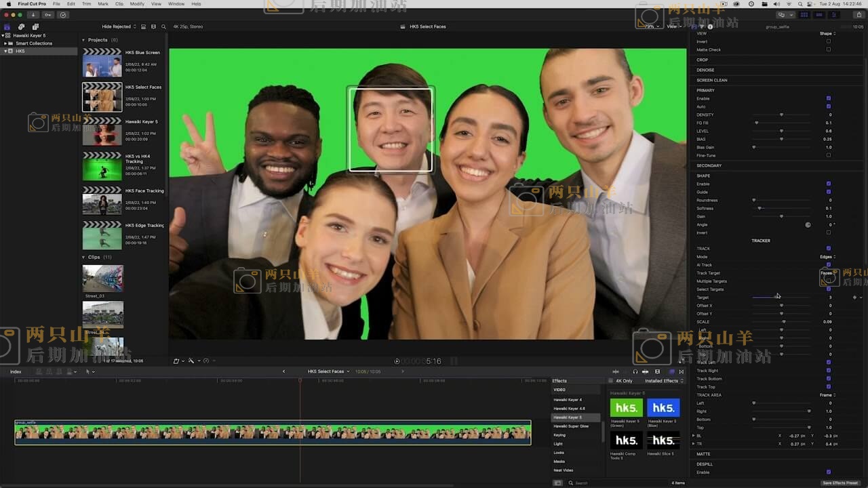Open the Keyword Editor key icon
The height and width of the screenshot is (488, 868).
[x=48, y=14]
